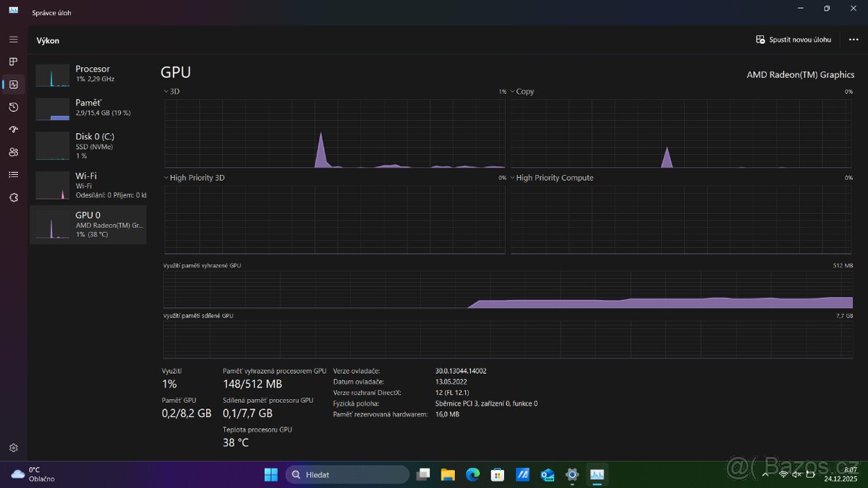Screen dimensions: 868x488
Task: Open Microsoft Store from the taskbar
Action: 497,474
